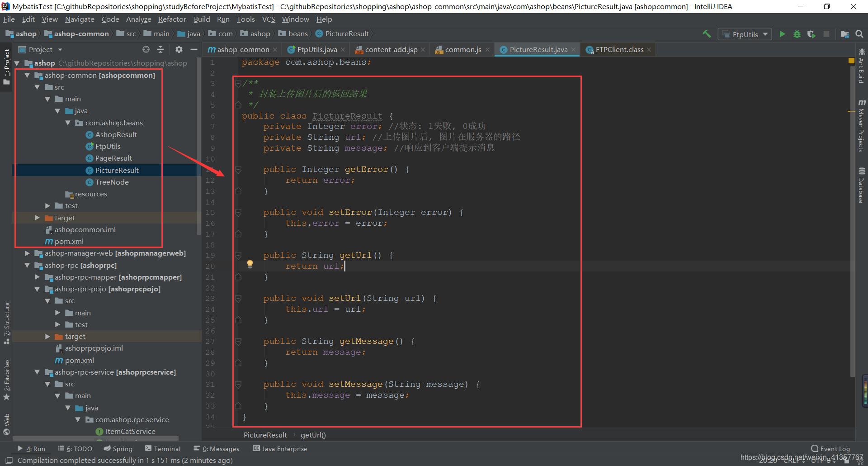Toggle Favorites tool window side tab
The image size is (868, 466).
[6, 379]
